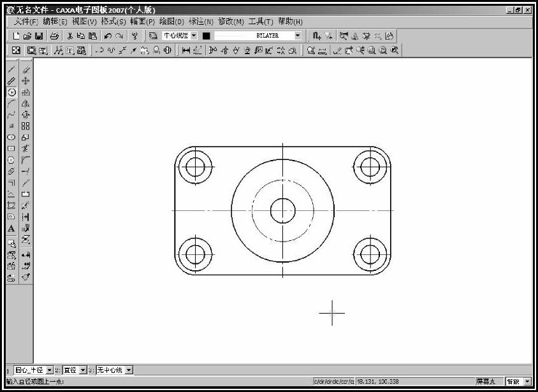
Task: Open the snap mode dropdown in status bar
Action: coord(527,381)
